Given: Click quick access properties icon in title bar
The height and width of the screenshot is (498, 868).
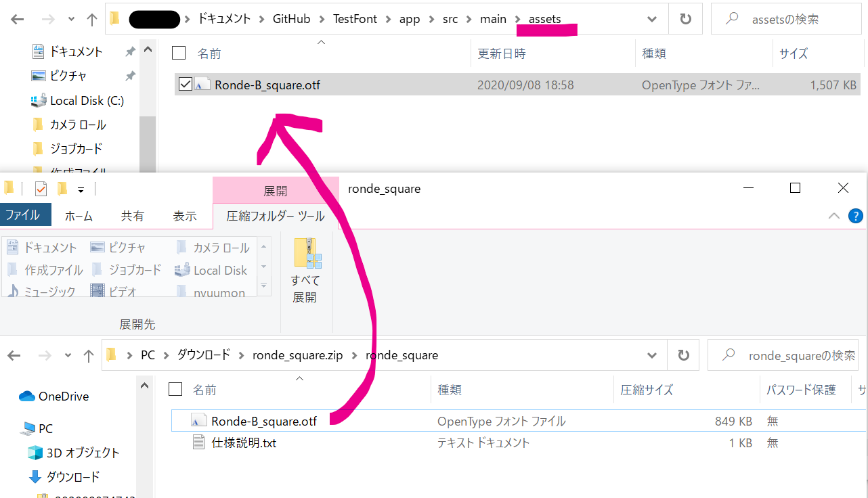Looking at the screenshot, I should coord(41,189).
